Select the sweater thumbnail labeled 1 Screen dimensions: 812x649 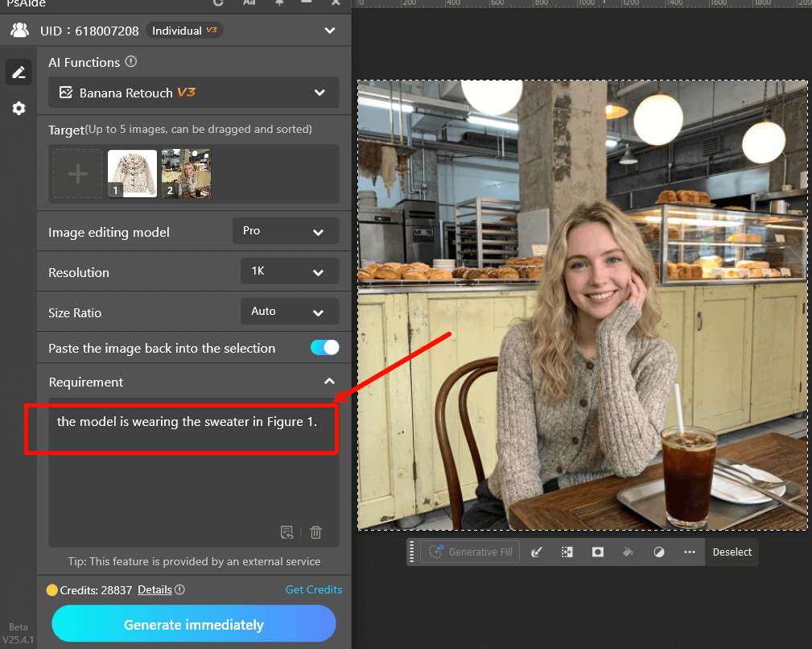(132, 173)
